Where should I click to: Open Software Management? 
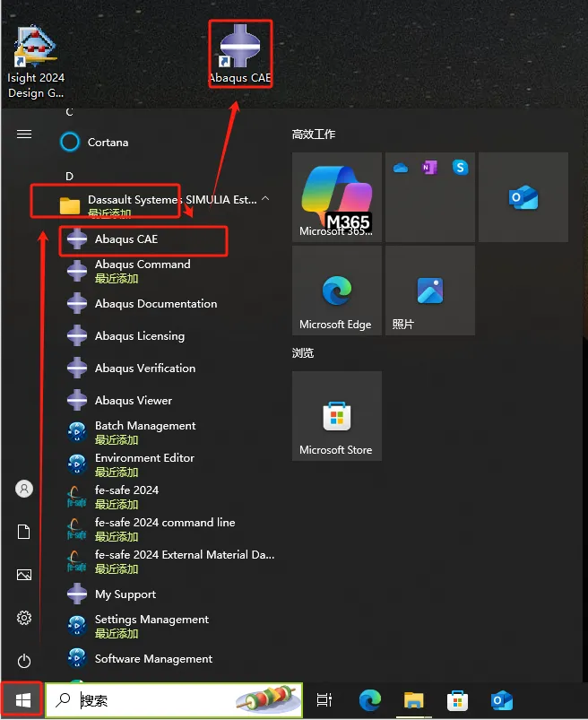pos(168,658)
